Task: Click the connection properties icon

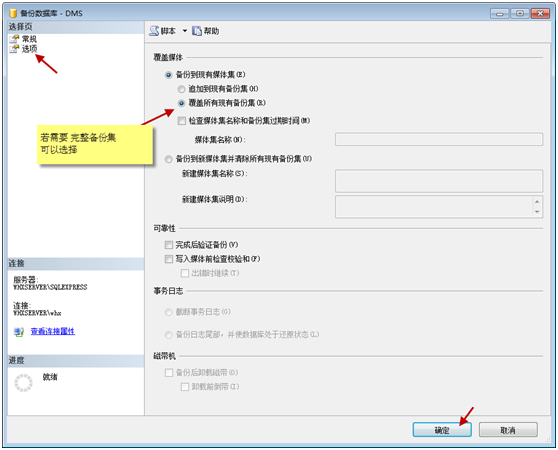Action: (19, 332)
